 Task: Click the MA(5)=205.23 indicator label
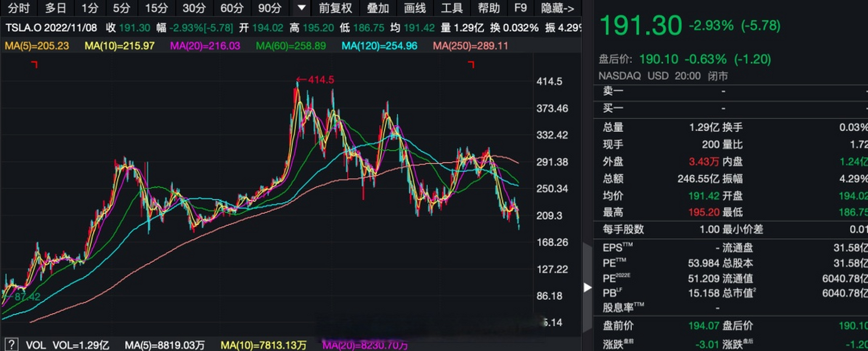37,46
